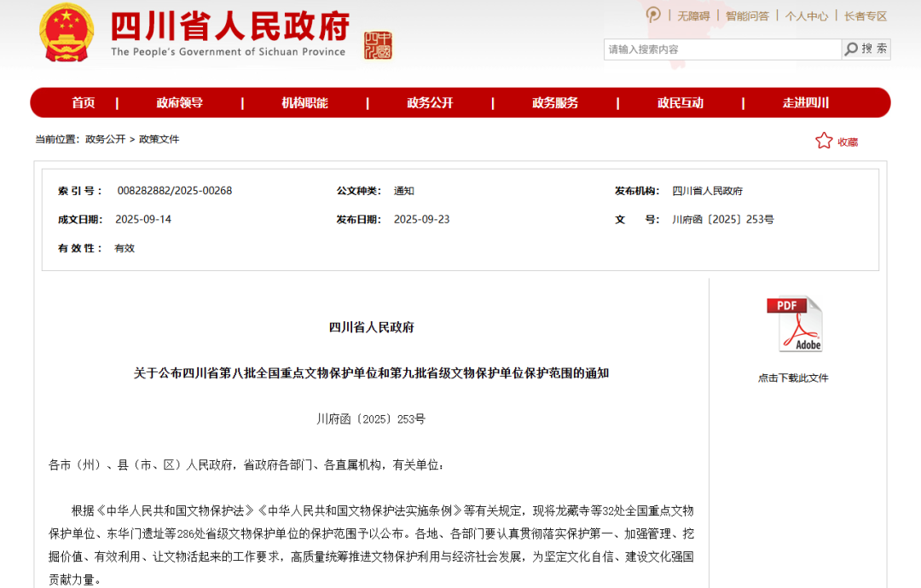The image size is (921, 588).
Task: Click the national emblem logo
Action: pyautogui.click(x=67, y=33)
